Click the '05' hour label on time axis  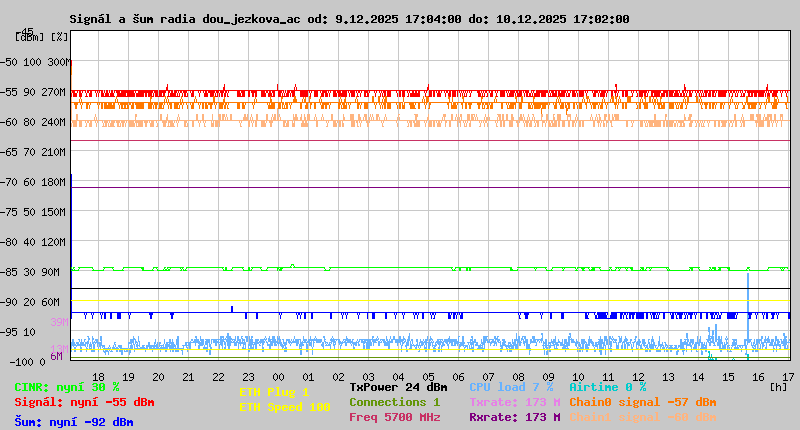[x=428, y=377]
